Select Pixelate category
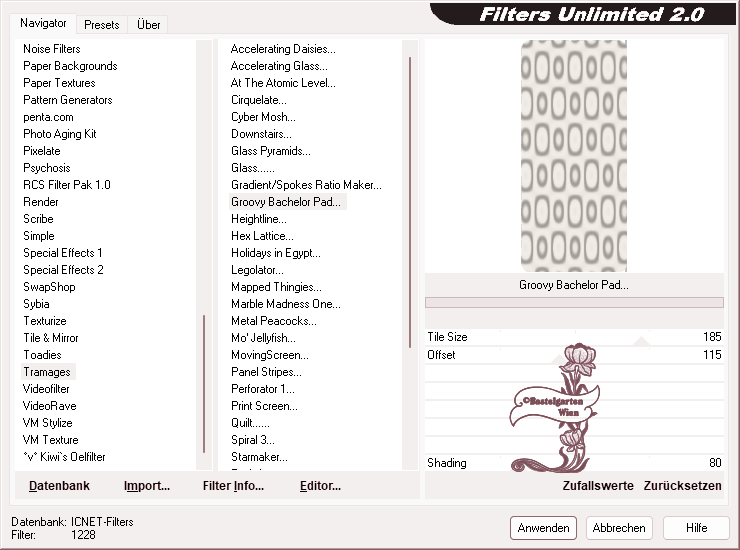The height and width of the screenshot is (550, 740). point(42,151)
